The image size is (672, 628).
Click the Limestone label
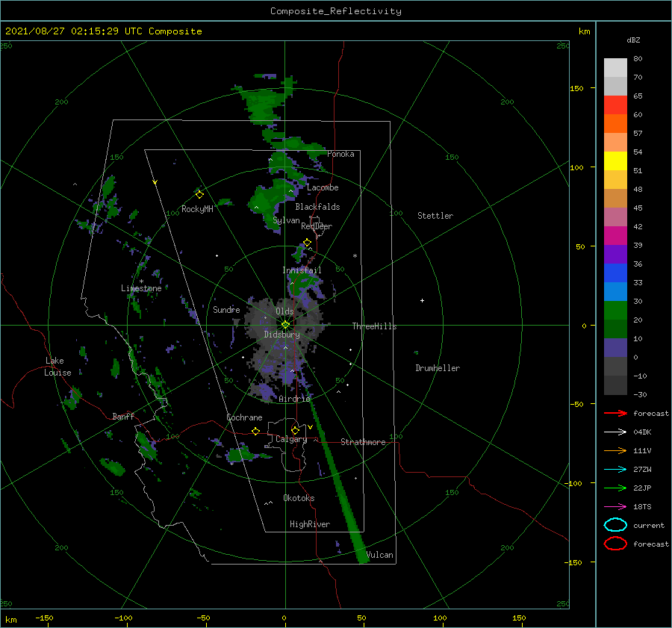(x=141, y=288)
